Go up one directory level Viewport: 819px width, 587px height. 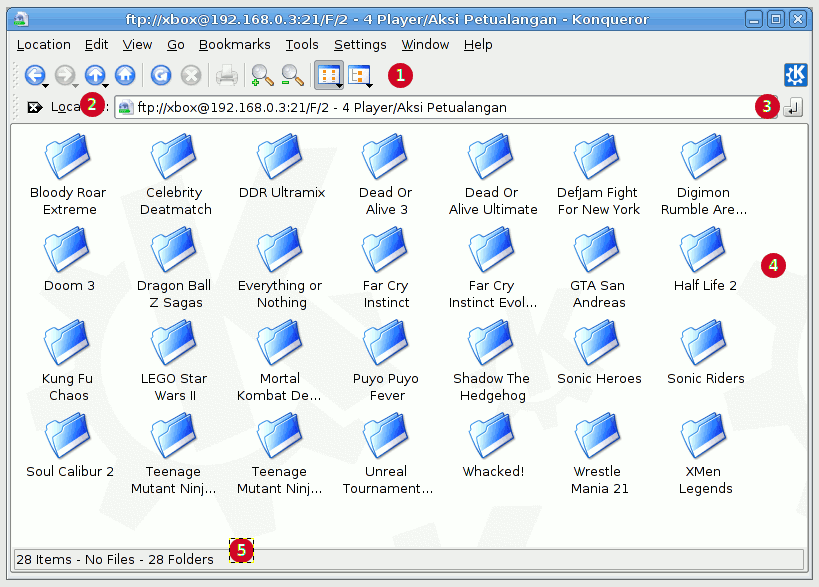95,75
